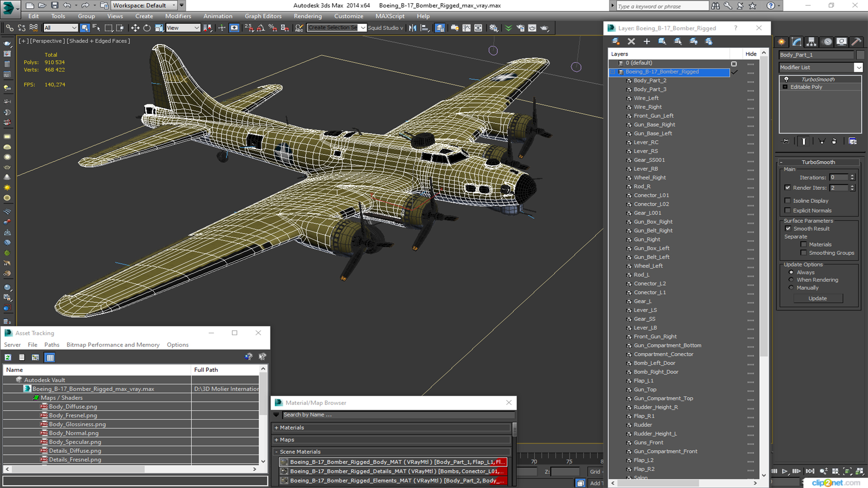Toggle TurboSmooth modifier lightbulb

pos(786,79)
